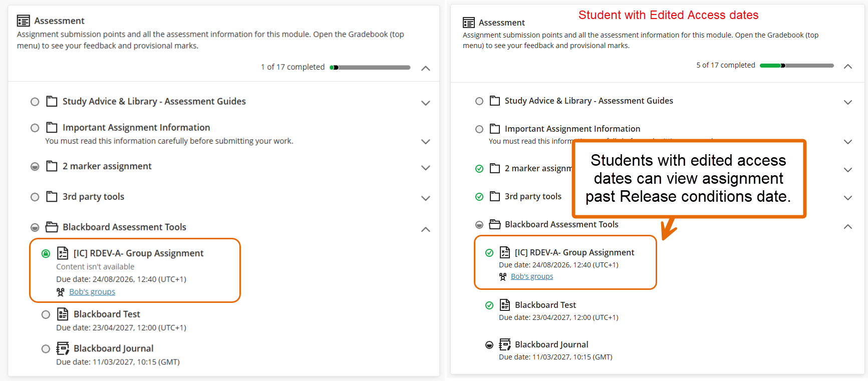
Task: Toggle completion circle for Study Advice & Library, right panel
Action: [x=479, y=101]
